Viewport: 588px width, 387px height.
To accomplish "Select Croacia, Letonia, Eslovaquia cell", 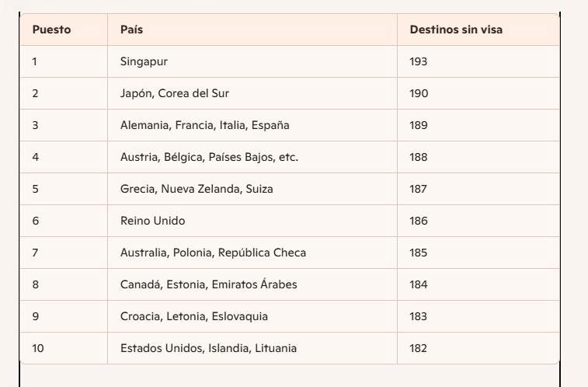I will (x=252, y=316).
